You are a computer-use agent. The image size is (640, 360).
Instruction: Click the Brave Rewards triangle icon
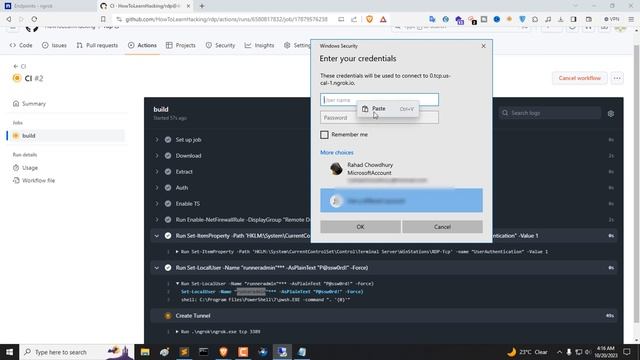(383, 19)
